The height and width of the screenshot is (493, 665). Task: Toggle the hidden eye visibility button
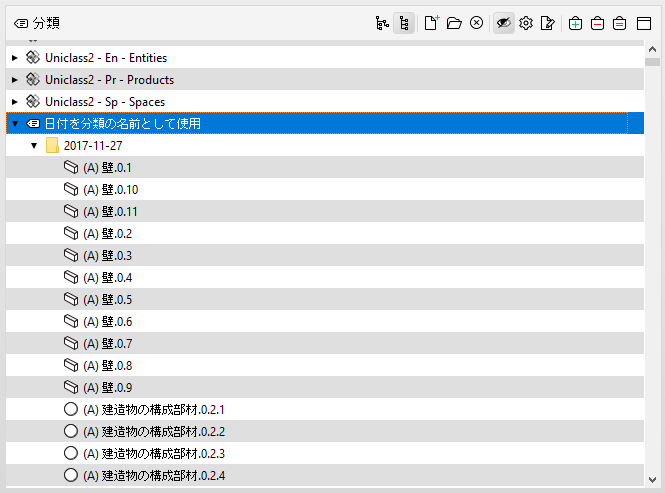[x=504, y=23]
